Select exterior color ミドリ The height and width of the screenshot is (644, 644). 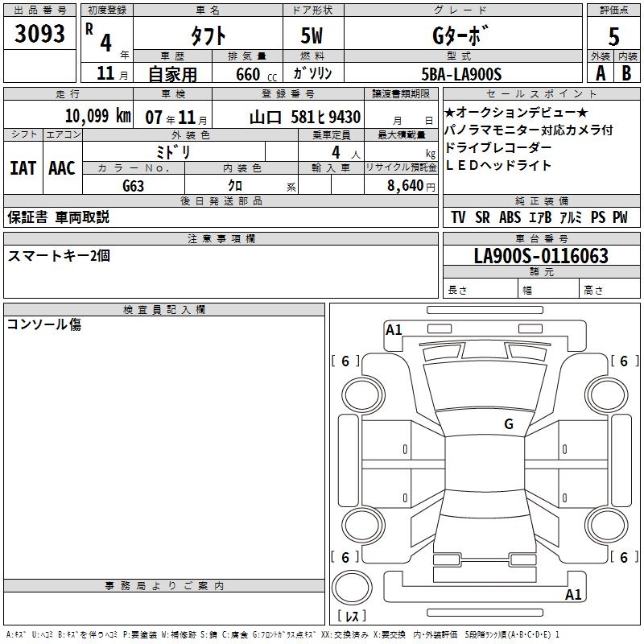click(x=173, y=152)
